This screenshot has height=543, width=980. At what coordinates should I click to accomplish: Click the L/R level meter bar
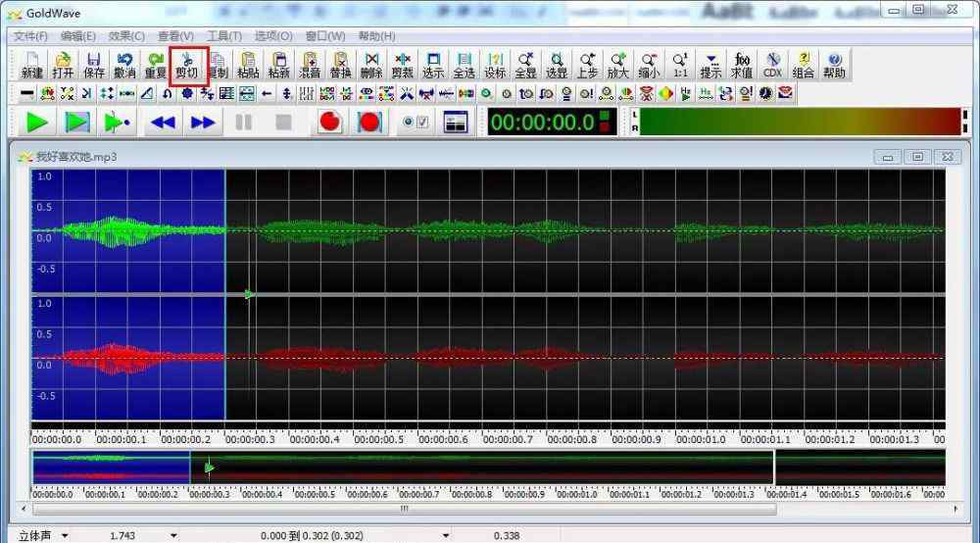coord(800,122)
